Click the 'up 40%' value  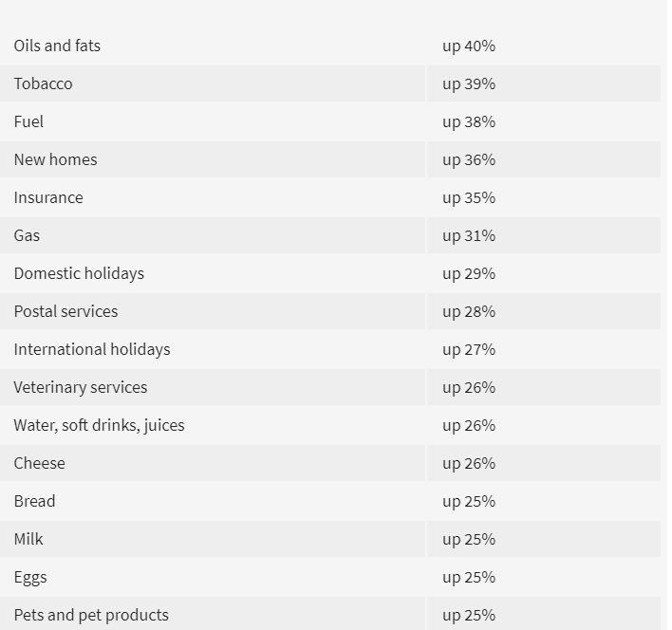[x=469, y=46]
